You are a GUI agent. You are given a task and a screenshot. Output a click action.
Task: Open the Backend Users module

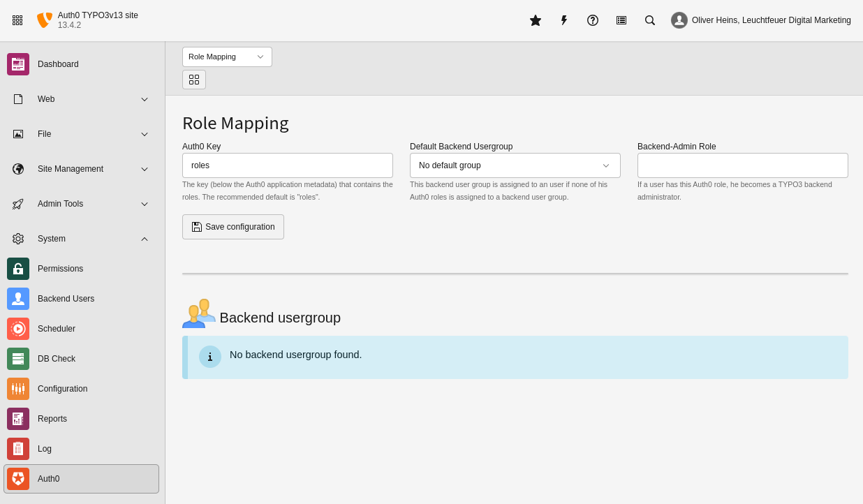(x=81, y=299)
